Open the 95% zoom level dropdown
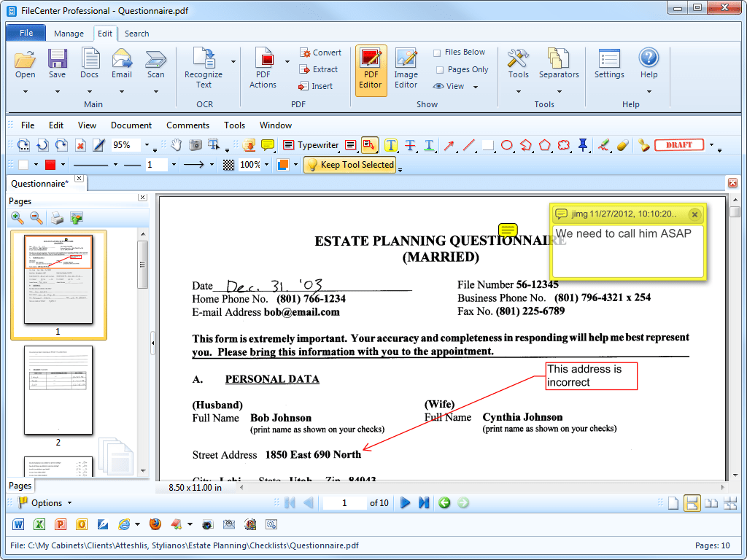Screen dimensions: 747x560 [147, 146]
